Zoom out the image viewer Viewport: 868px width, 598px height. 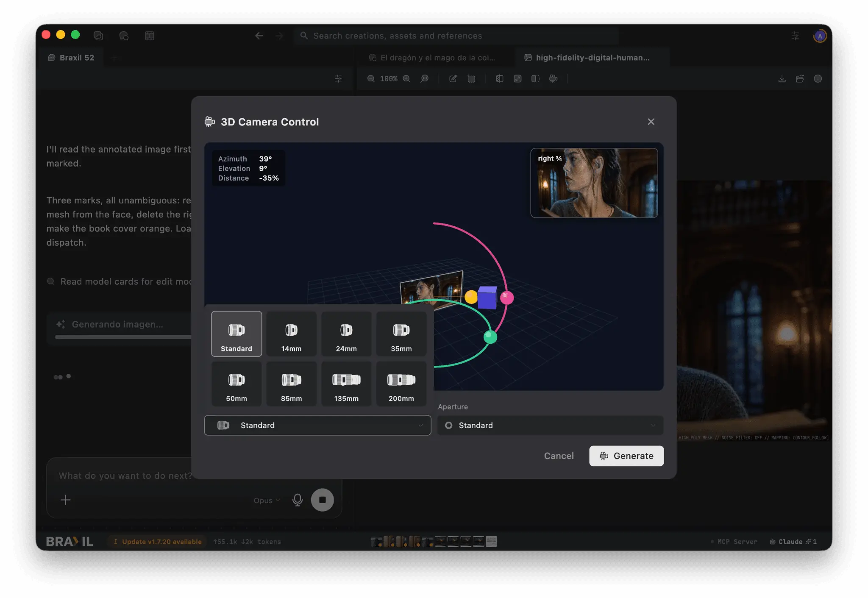(371, 79)
